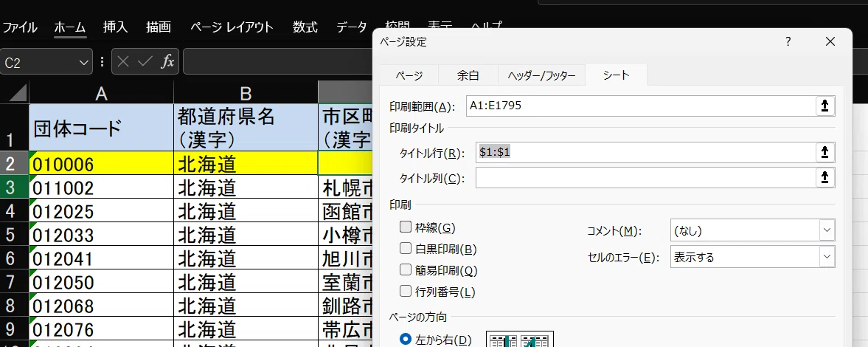Click cell containing 012050
This screenshot has height=347, width=868.
click(101, 281)
